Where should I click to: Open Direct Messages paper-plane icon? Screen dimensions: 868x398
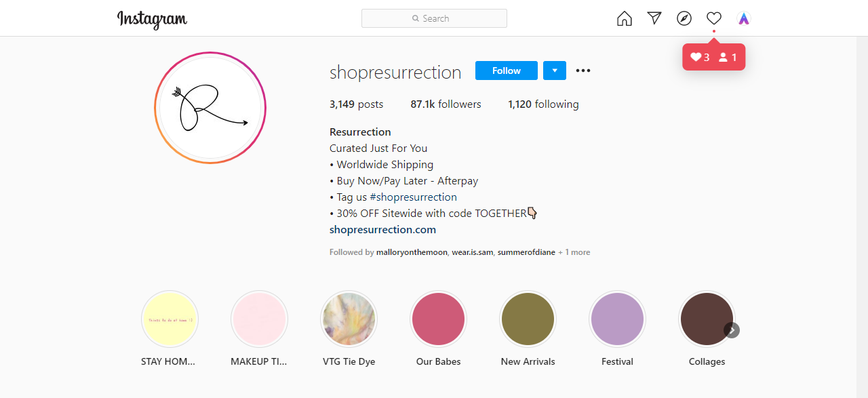tap(654, 18)
